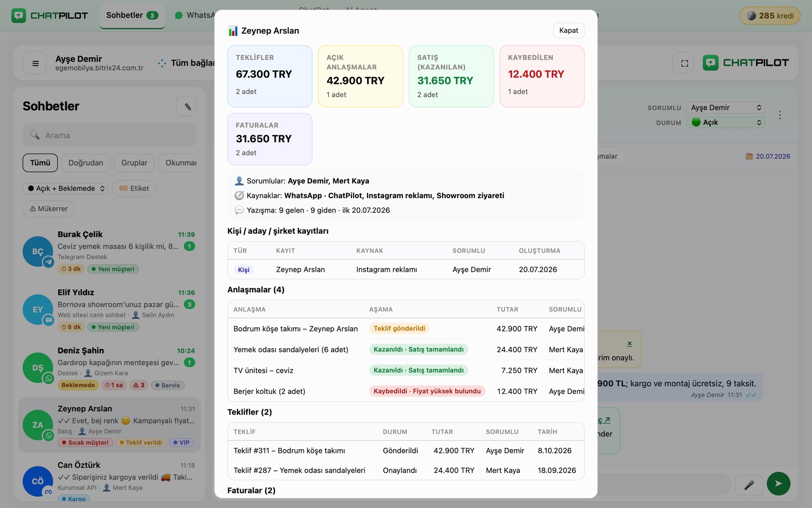Click the Sıcak müşteri tag on Zeynep Arslan
The image size is (812, 508).
tap(85, 443)
